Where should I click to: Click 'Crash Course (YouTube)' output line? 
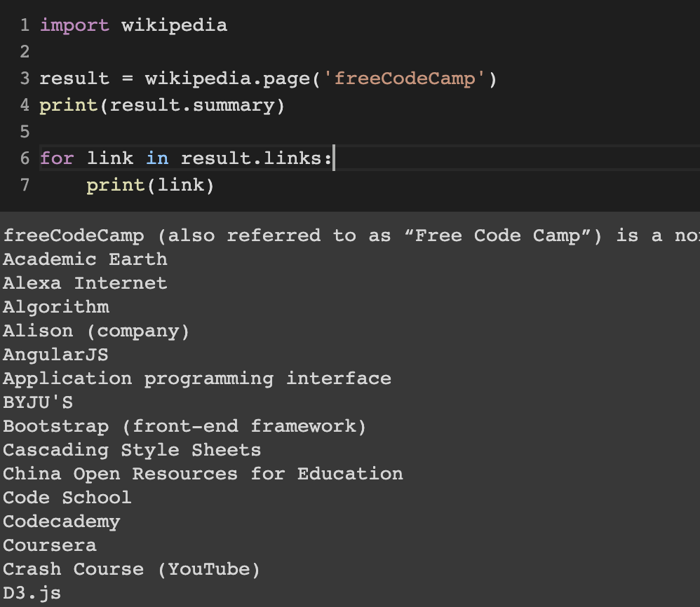pos(131,570)
